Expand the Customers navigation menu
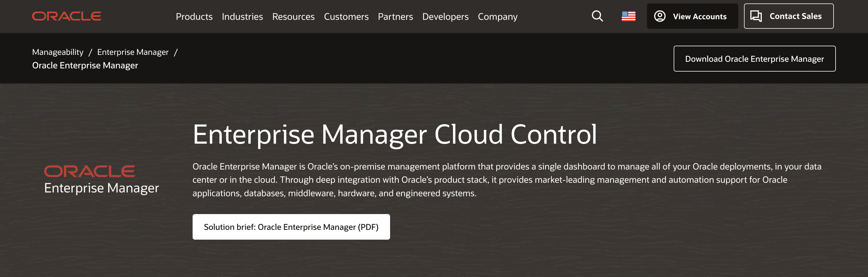This screenshot has width=868, height=277. tap(346, 17)
